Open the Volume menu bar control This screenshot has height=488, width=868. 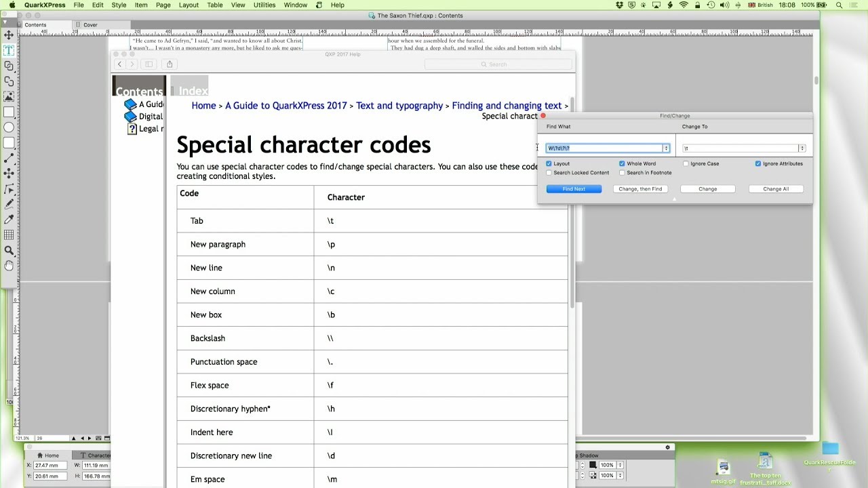726,5
